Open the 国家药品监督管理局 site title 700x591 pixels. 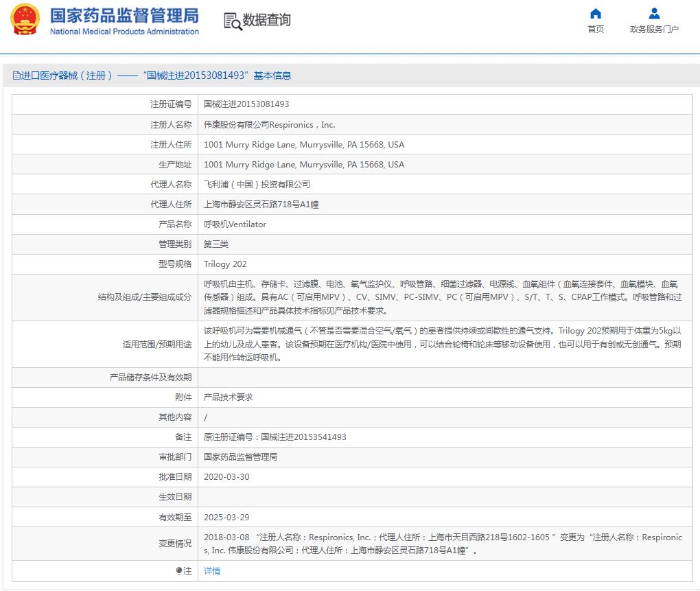124,15
